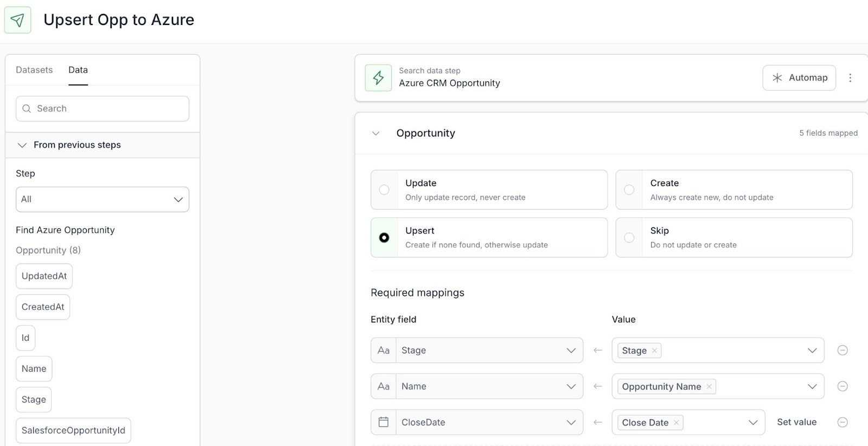Click the 'Required mappings' heading
Image resolution: width=868 pixels, height=446 pixels.
click(418, 293)
